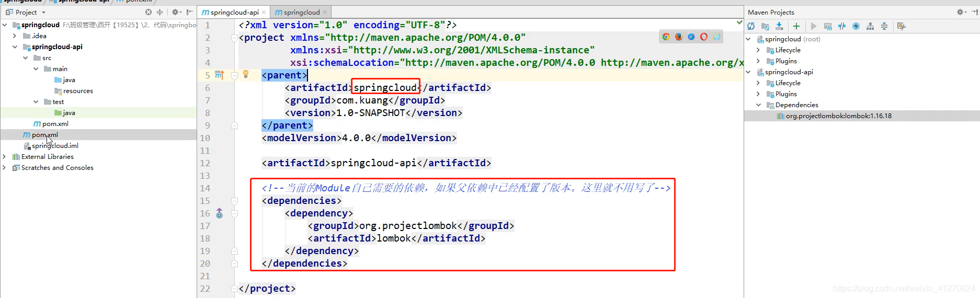The width and height of the screenshot is (980, 298).
Task: Select the root pom.xml file
Action: click(x=40, y=134)
